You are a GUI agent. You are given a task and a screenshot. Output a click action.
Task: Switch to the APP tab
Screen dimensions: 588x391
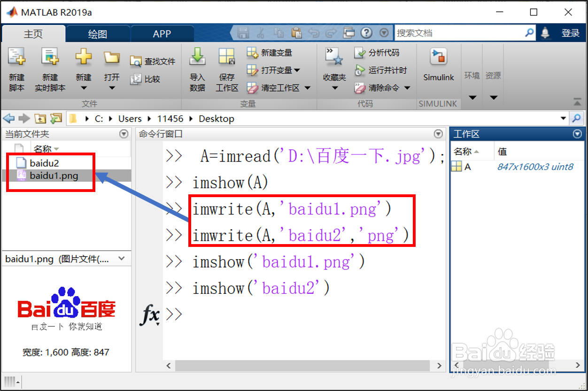(162, 34)
